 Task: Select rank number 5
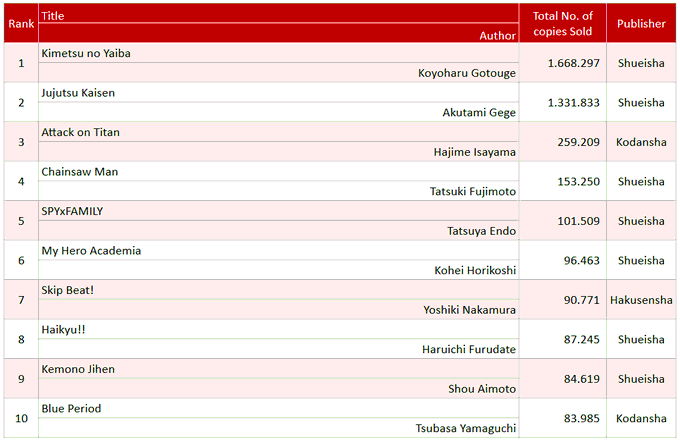(x=21, y=221)
